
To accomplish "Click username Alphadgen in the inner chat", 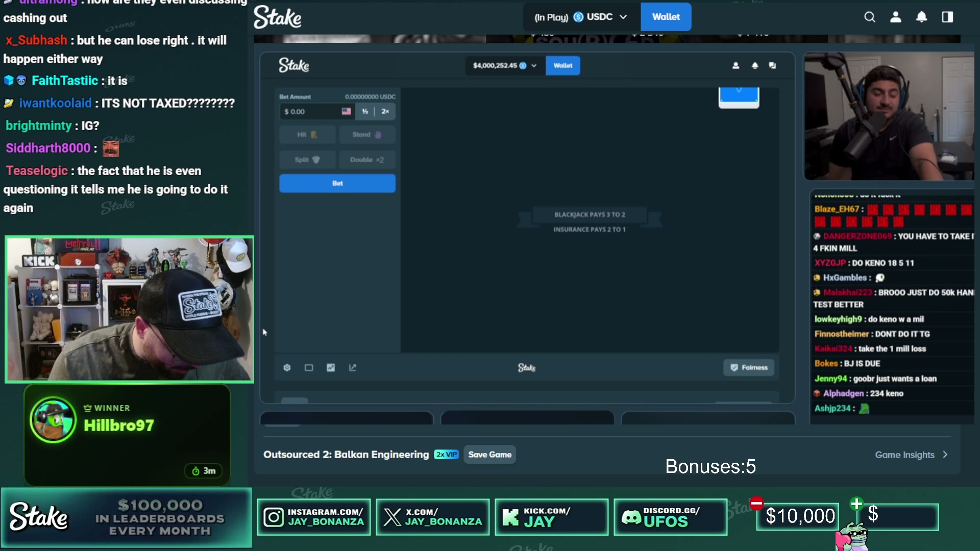I will pos(843,393).
